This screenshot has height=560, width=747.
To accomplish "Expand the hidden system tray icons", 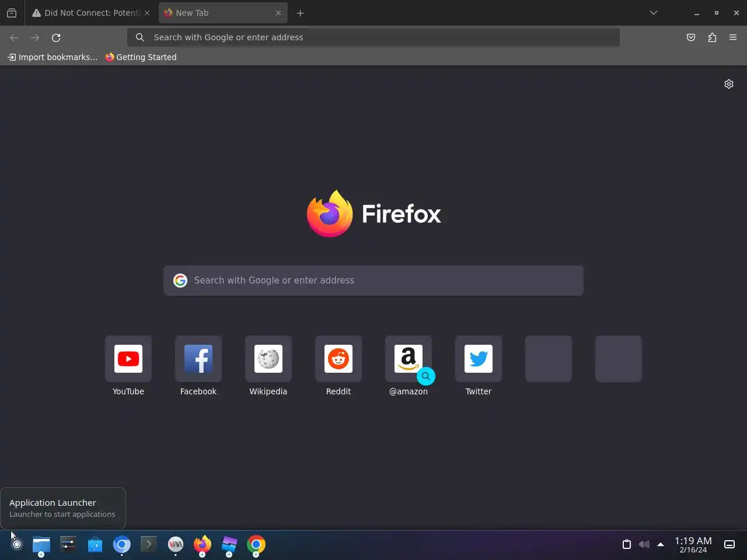I will [x=661, y=544].
